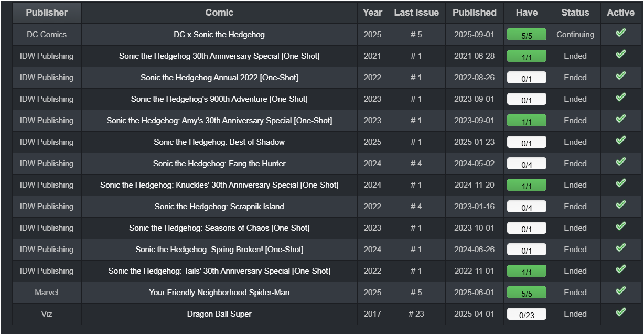Click the published date 2025-01-23

pyautogui.click(x=474, y=142)
